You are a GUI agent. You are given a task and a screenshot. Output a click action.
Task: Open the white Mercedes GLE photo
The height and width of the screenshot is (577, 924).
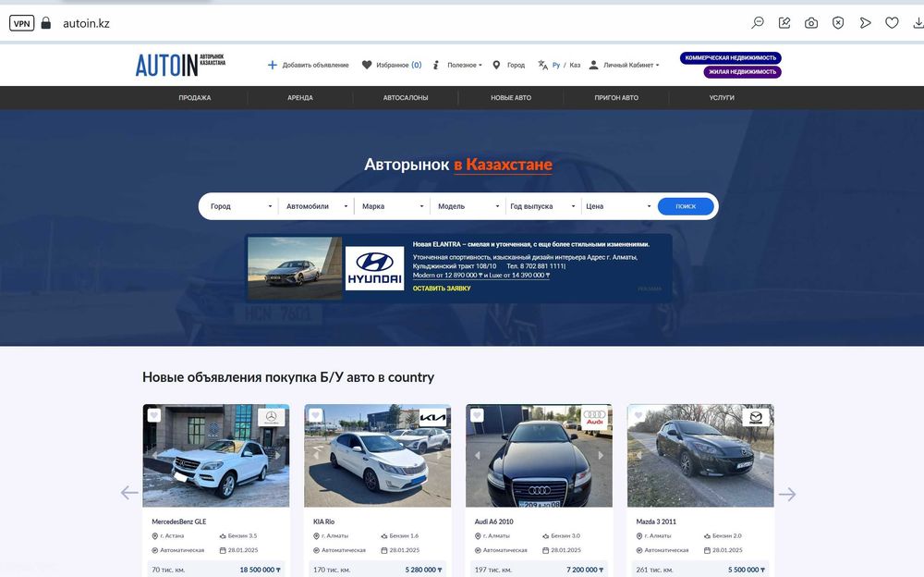(x=215, y=456)
